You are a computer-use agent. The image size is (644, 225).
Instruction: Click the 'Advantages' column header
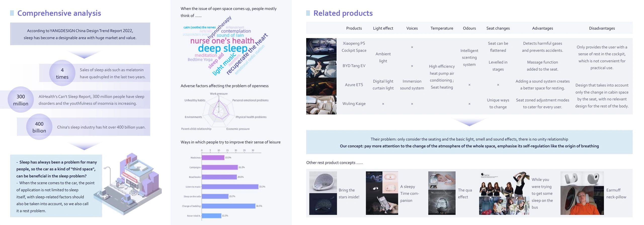point(542,28)
